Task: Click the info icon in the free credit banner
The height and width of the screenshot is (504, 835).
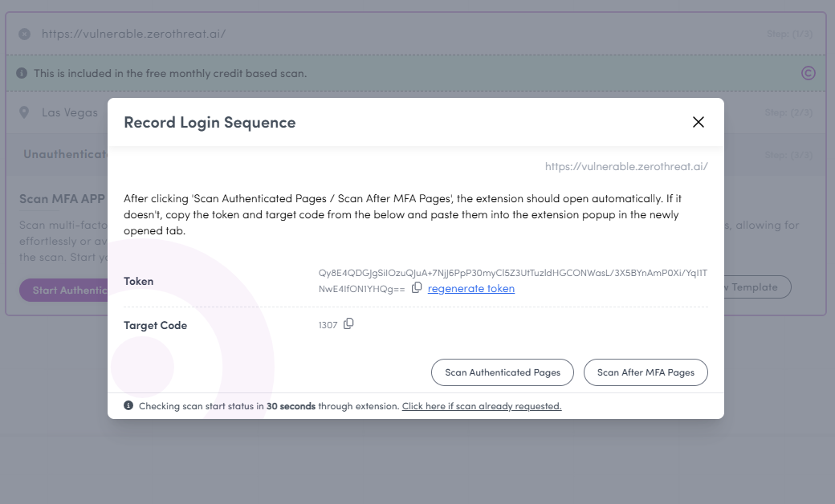Action: (x=22, y=73)
